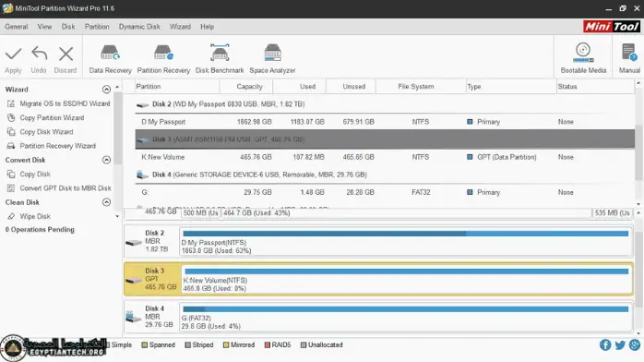Click the Mirrored legend swatch
Screen dimensions: 644x362
coord(226,345)
